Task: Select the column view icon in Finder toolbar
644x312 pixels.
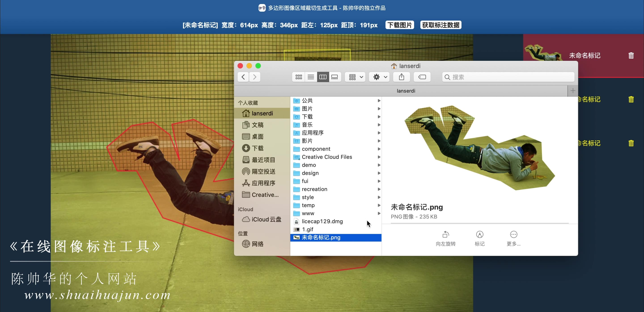Action: 323,77
